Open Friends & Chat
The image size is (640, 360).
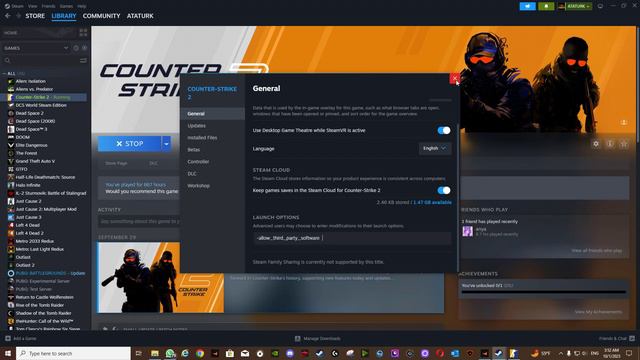[x=616, y=338]
